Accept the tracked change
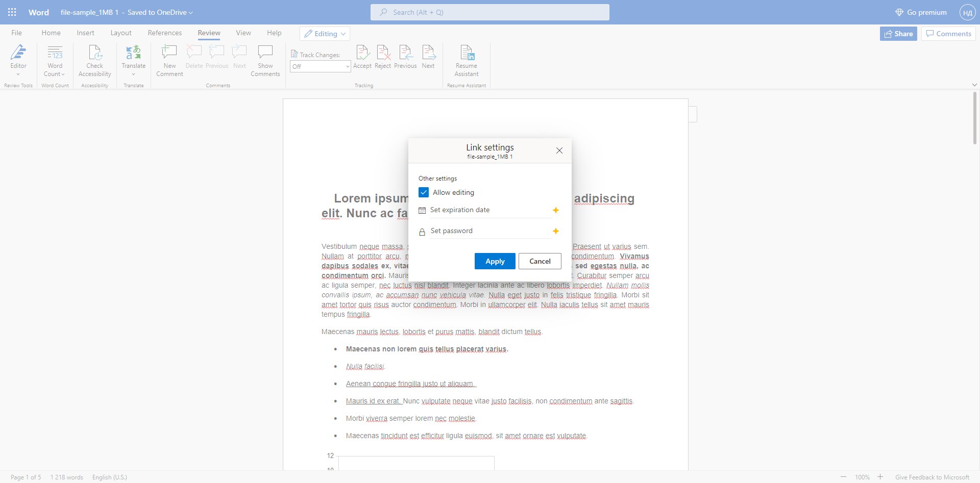Screen dimensions: 980x483 pos(362,57)
